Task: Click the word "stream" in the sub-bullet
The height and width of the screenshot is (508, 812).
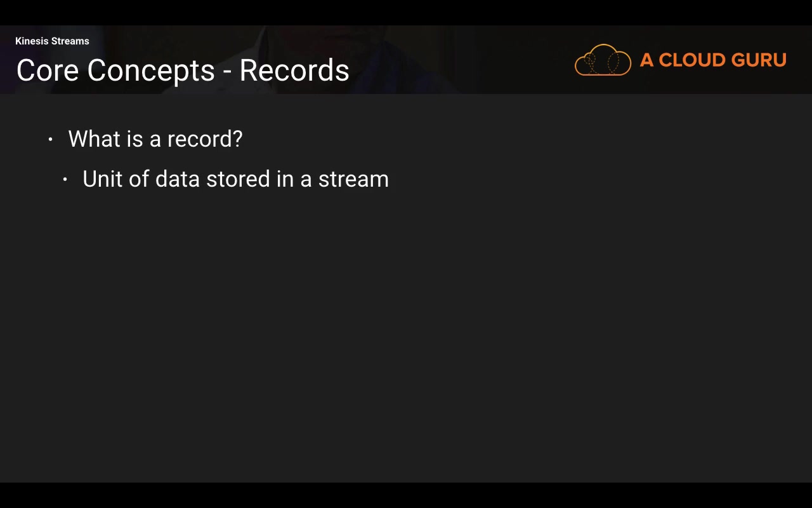Action: click(353, 179)
